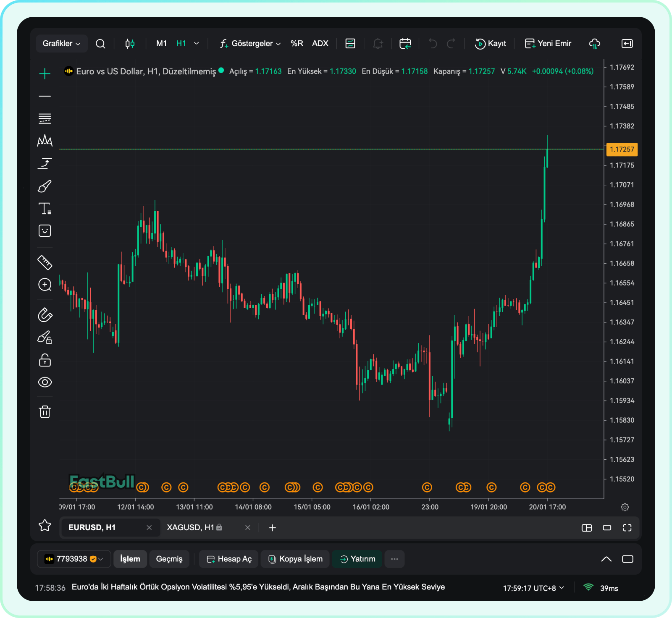Switch to the XAGUSD, H1 tab
The width and height of the screenshot is (672, 618).
pyautogui.click(x=190, y=527)
